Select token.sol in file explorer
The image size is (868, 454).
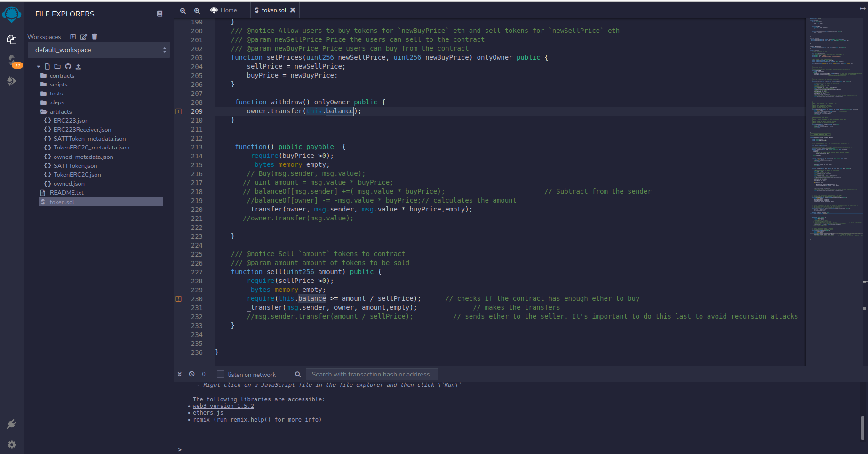101,202
